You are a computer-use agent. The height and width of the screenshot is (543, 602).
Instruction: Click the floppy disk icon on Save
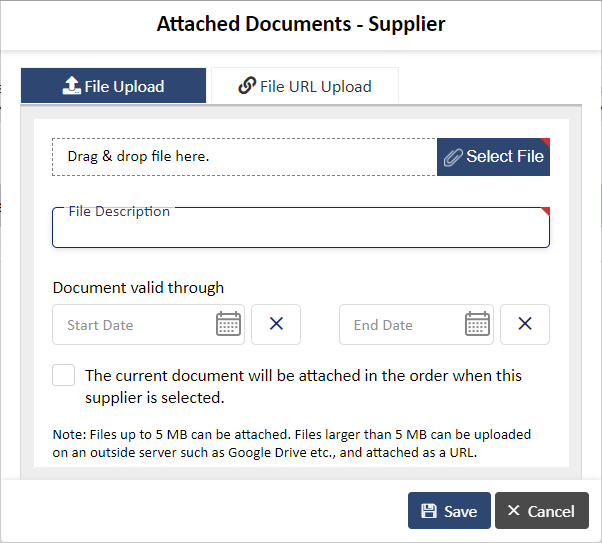tap(429, 511)
